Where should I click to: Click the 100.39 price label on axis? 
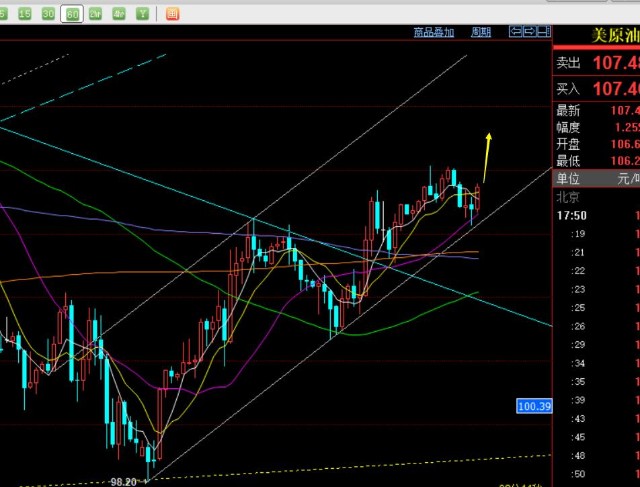tap(534, 406)
